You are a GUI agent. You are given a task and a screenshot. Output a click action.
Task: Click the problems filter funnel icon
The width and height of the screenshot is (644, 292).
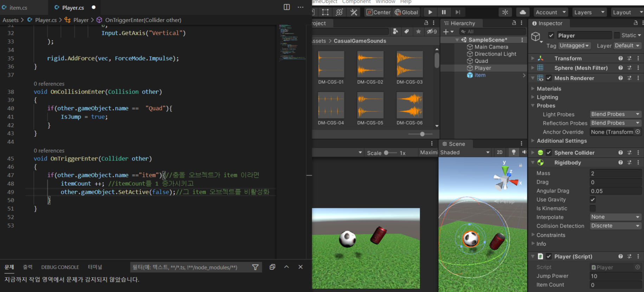coord(256,267)
